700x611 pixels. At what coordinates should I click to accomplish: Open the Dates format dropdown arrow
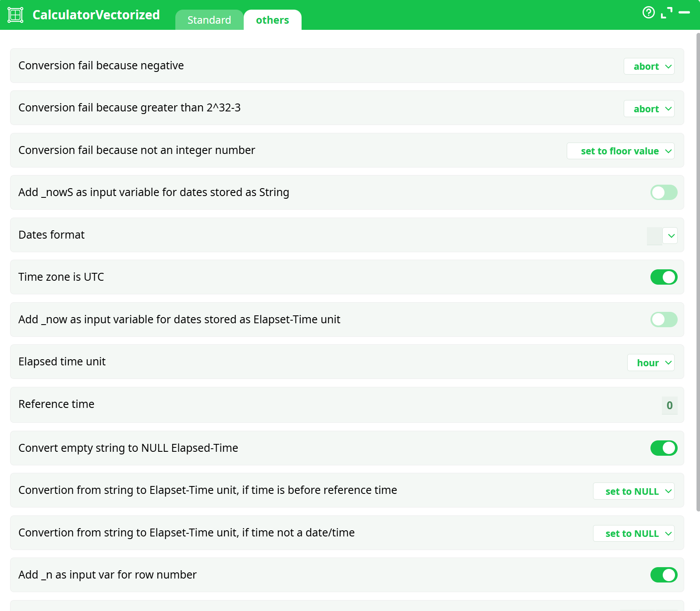pyautogui.click(x=671, y=236)
